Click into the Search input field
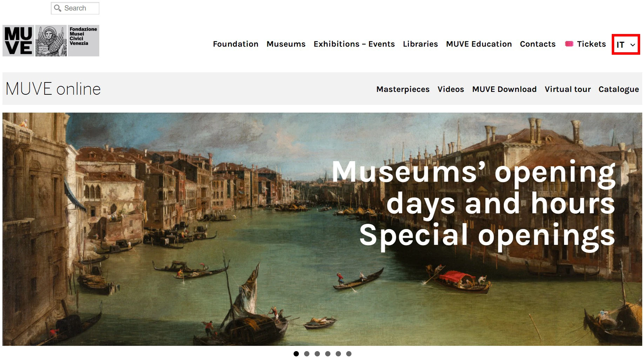 tap(75, 8)
